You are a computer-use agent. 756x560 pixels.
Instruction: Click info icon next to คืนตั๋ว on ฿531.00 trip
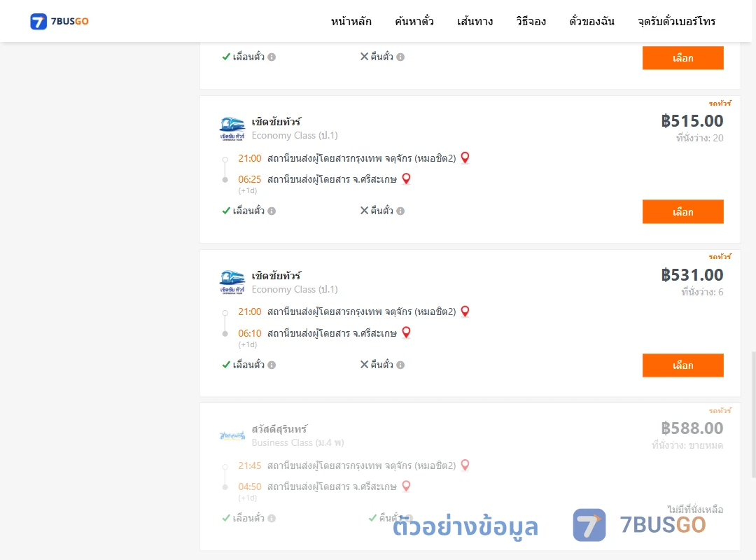point(400,365)
